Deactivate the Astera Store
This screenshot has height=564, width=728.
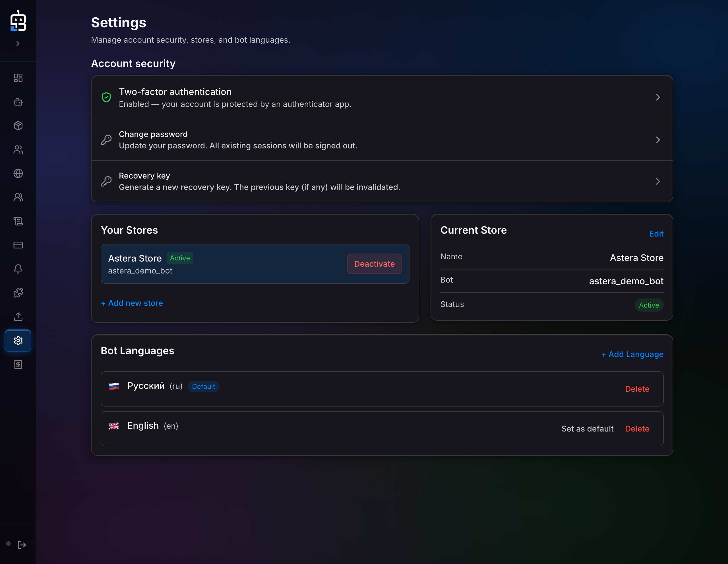[374, 264]
